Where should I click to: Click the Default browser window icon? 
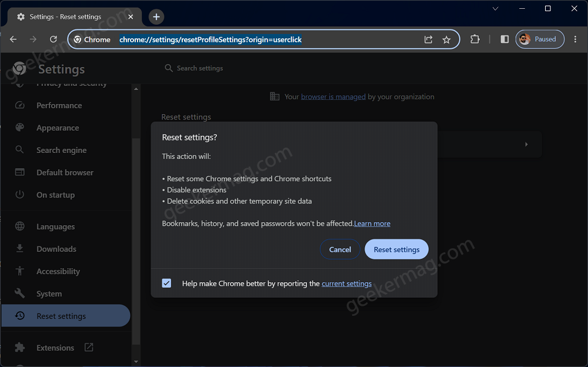point(19,172)
